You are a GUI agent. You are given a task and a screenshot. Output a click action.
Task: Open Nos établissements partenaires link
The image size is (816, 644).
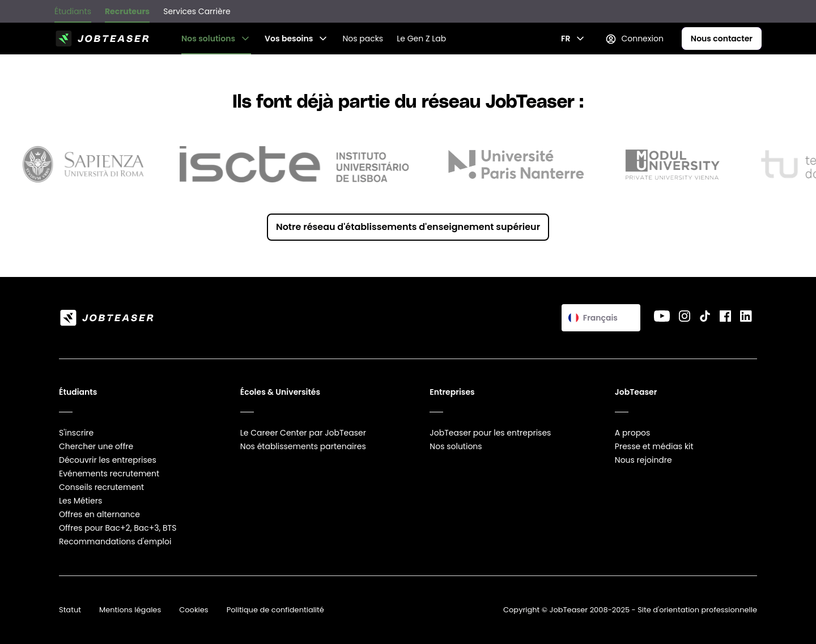click(x=303, y=446)
